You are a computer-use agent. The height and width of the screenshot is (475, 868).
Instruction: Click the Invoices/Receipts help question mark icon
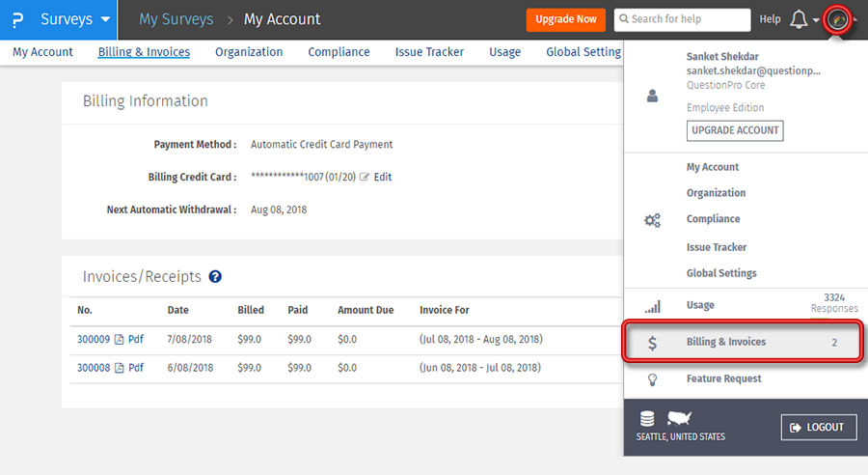(x=215, y=277)
